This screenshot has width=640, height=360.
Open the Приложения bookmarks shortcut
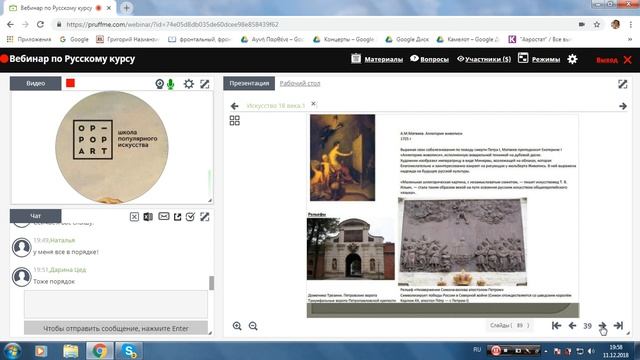coord(29,39)
